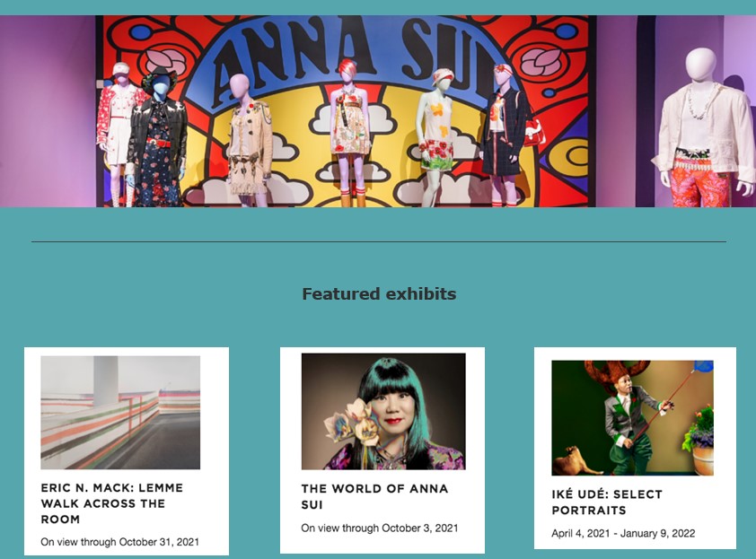Screen dimensions: 756x559
Task: Select the Iké Udé portrait thumbnail
Action: point(633,418)
